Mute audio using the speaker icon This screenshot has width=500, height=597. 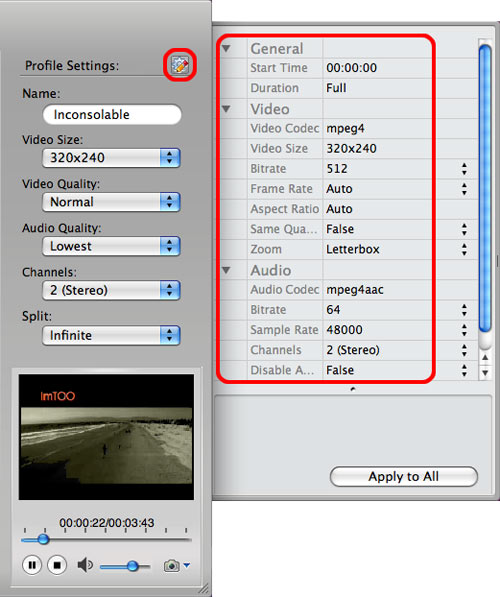85,565
